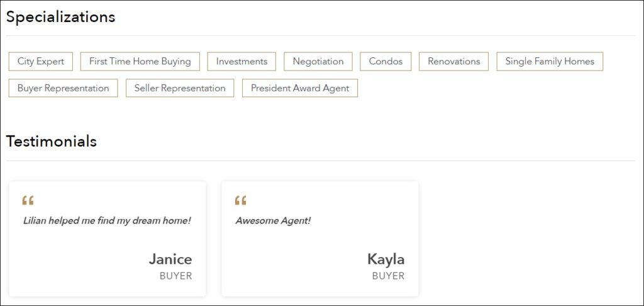The height and width of the screenshot is (306, 644).
Task: Open Janice's testimonial card
Action: pyautogui.click(x=107, y=239)
